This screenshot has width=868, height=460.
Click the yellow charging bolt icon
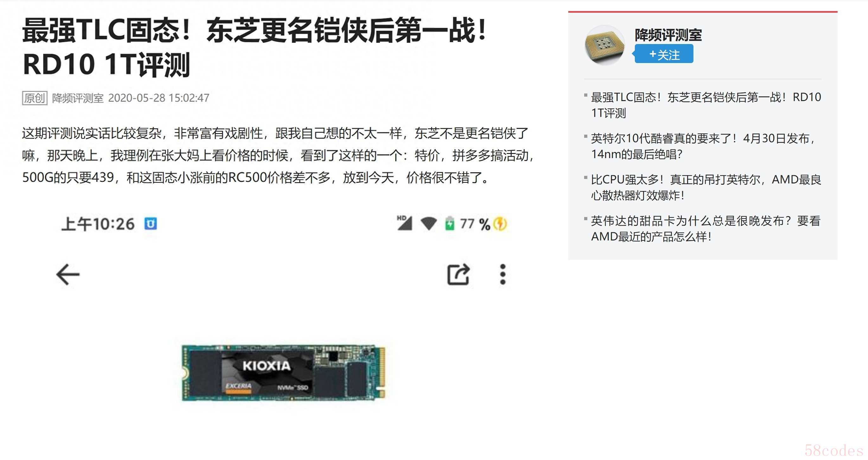(x=500, y=224)
